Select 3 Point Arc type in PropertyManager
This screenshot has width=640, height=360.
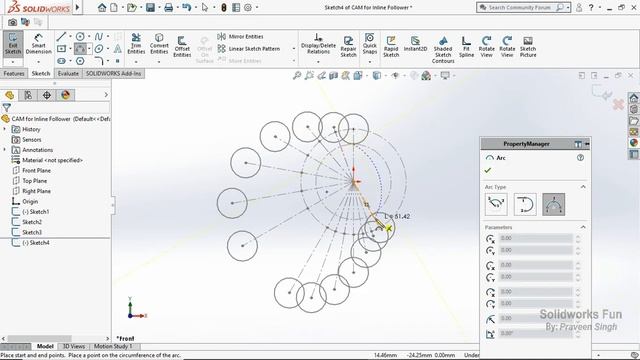pyautogui.click(x=553, y=204)
